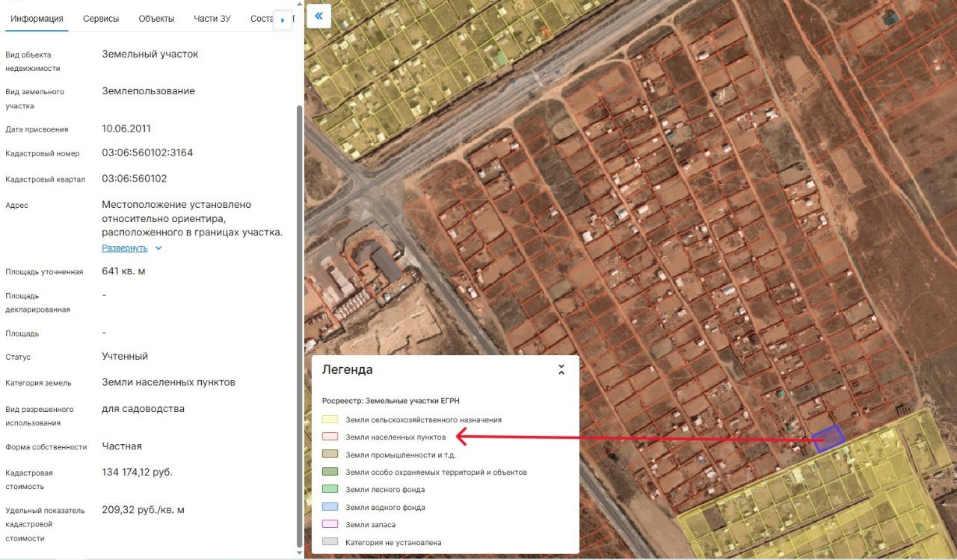The image size is (957, 560).
Task: Click the info panel vertical scrollbar
Action: [300, 325]
